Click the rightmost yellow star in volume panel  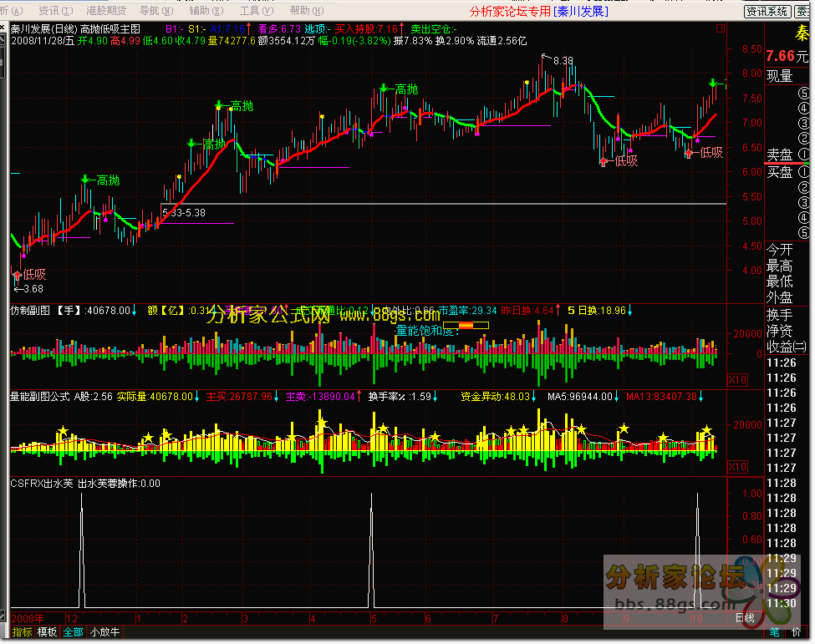click(706, 430)
